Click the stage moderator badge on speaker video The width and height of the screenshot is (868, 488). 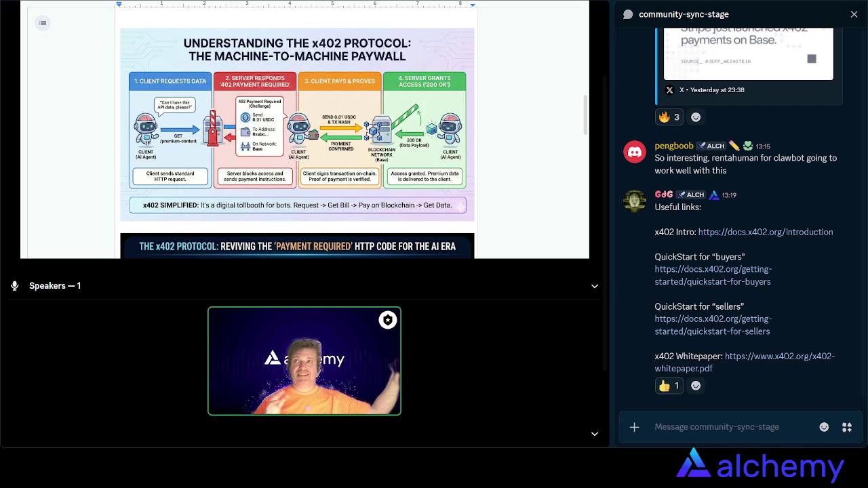point(387,320)
